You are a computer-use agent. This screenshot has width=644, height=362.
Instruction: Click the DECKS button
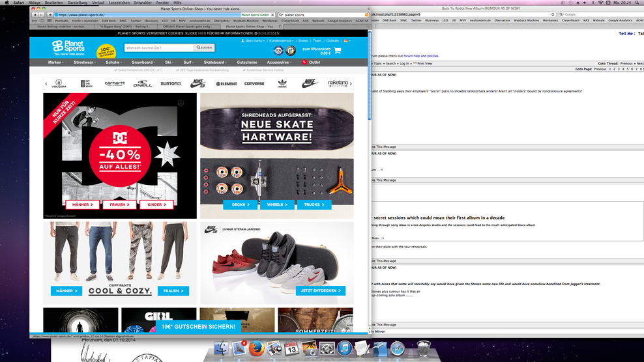click(241, 204)
